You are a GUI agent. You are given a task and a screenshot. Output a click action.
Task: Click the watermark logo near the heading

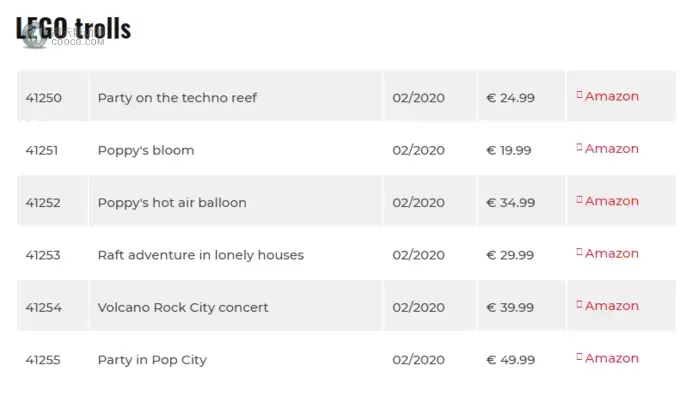35,37
